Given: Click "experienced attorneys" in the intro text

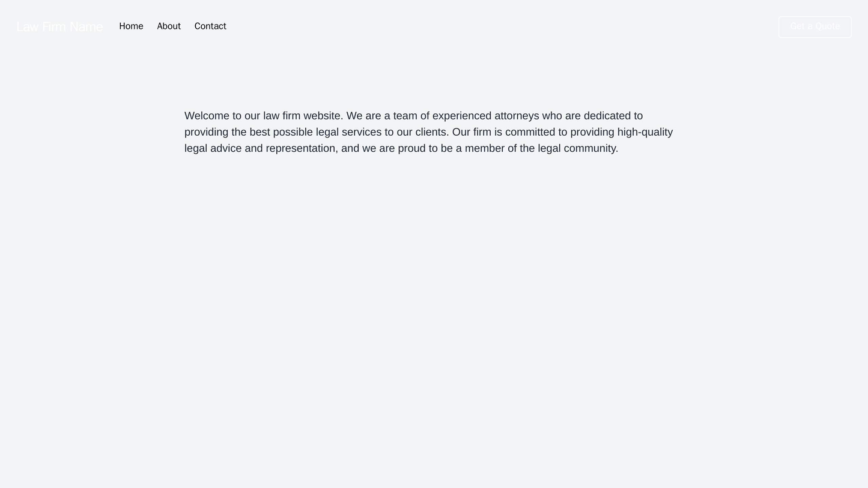Looking at the screenshot, I should coord(485,116).
